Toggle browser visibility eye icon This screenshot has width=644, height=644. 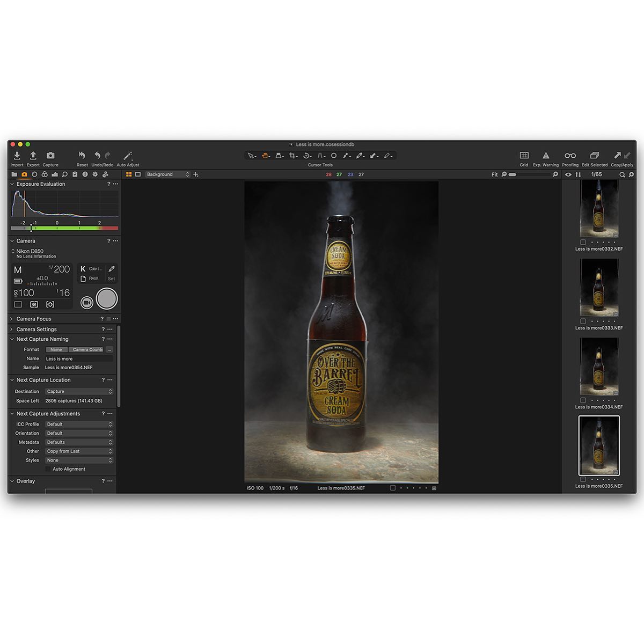click(x=568, y=174)
